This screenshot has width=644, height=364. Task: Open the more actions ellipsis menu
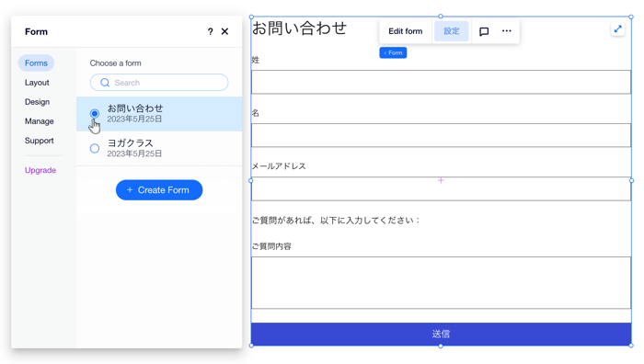pyautogui.click(x=506, y=30)
